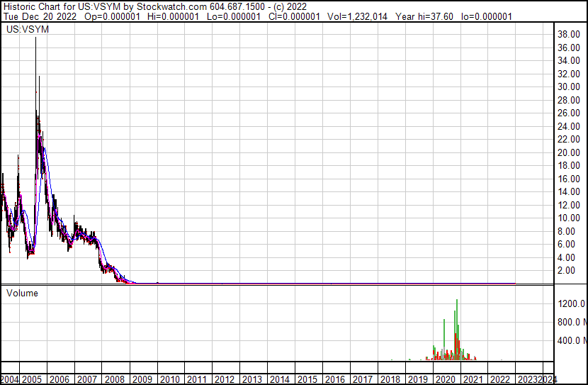Click the 400.0 volume axis label

coord(572,340)
